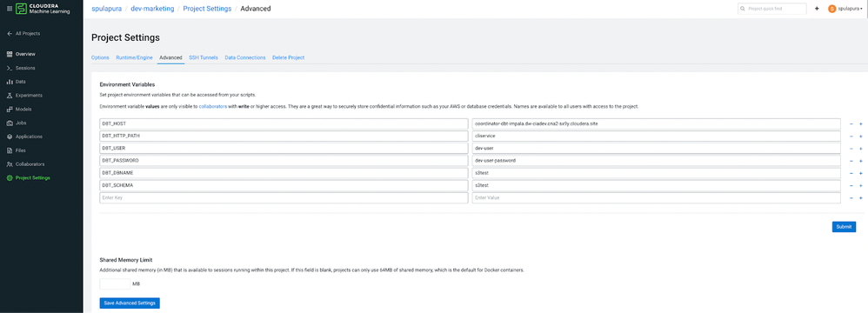The height and width of the screenshot is (313, 868).
Task: Switch to the SSH Tunnels tab
Action: (x=204, y=57)
